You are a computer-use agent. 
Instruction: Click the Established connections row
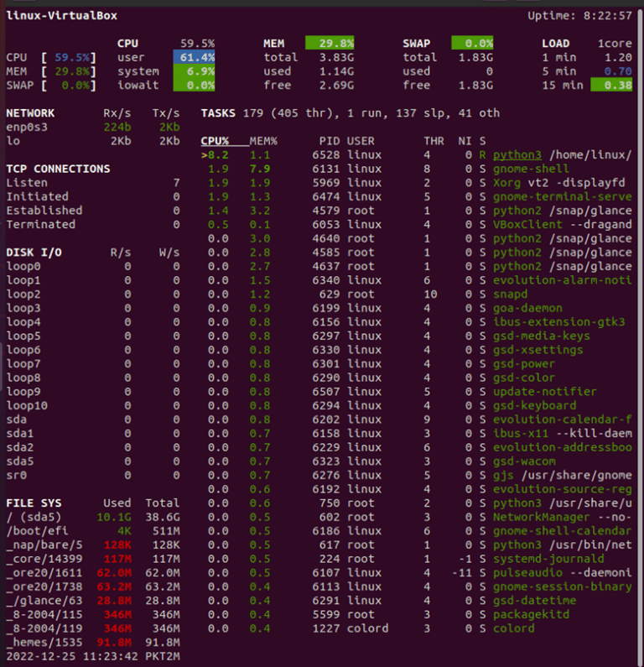(x=93, y=211)
